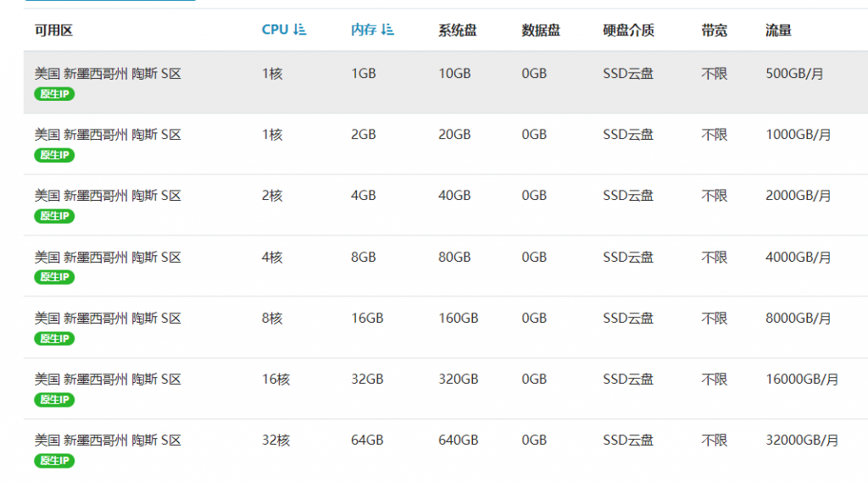Pick the 16核 32GB plan row
The width and height of the screenshot is (868, 482).
[446, 389]
